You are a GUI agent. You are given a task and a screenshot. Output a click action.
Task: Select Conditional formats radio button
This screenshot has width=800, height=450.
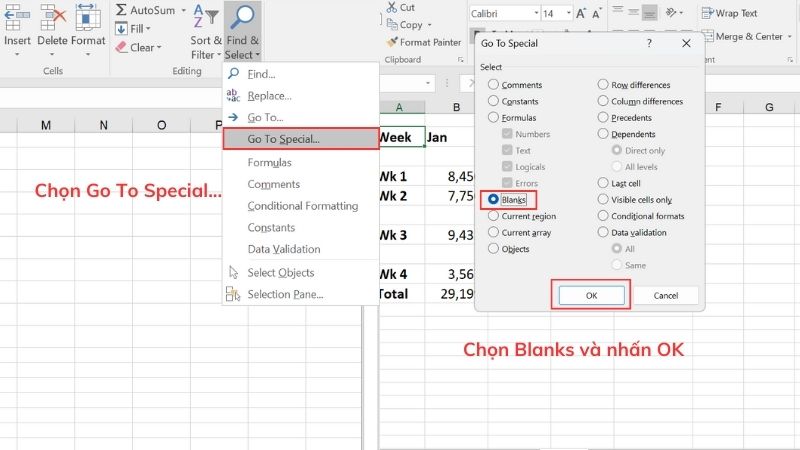click(x=603, y=215)
